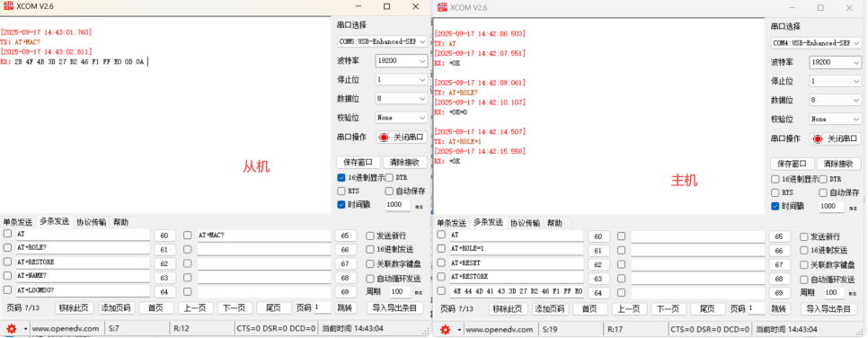Open the arrow beside the gear in COM5 window

click(24, 329)
